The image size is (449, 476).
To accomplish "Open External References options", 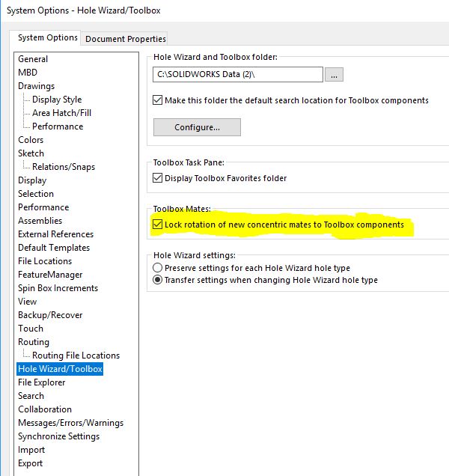I will (56, 234).
